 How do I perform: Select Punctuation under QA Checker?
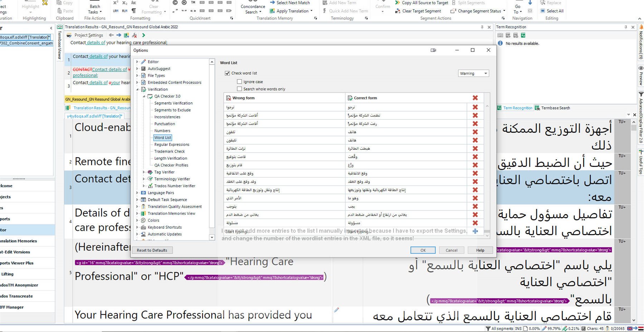(x=165, y=124)
